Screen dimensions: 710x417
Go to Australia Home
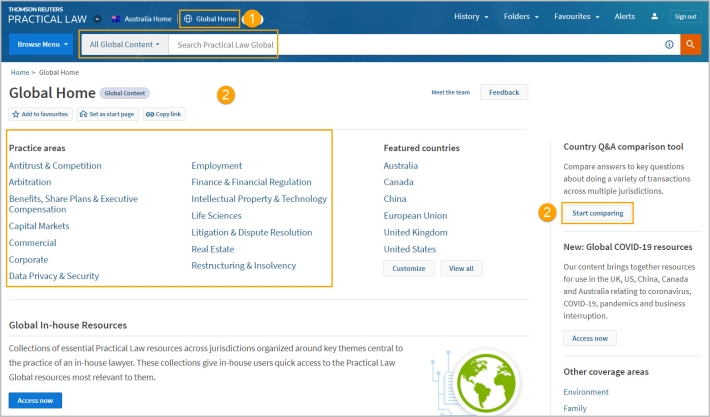142,19
